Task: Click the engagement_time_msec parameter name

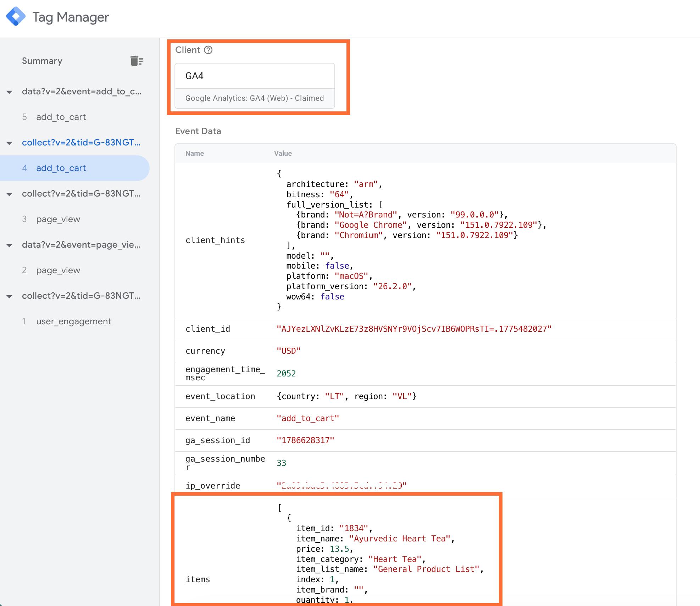Action: pos(225,374)
